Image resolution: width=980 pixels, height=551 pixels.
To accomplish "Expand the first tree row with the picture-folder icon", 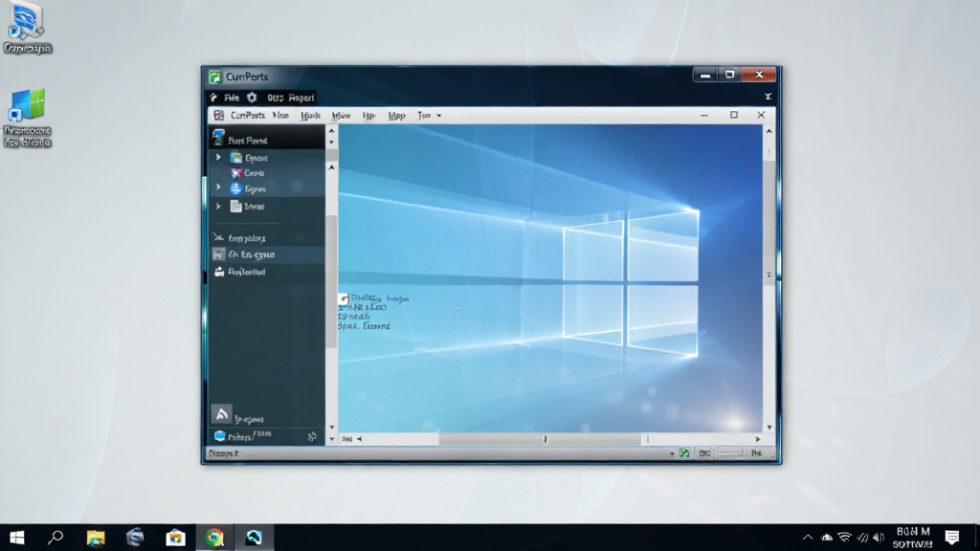I will point(218,158).
